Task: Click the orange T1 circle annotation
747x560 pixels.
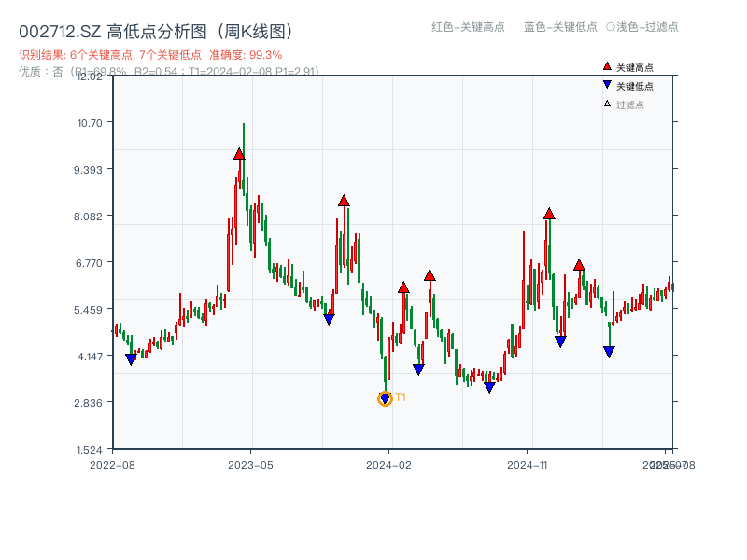Action: (385, 399)
